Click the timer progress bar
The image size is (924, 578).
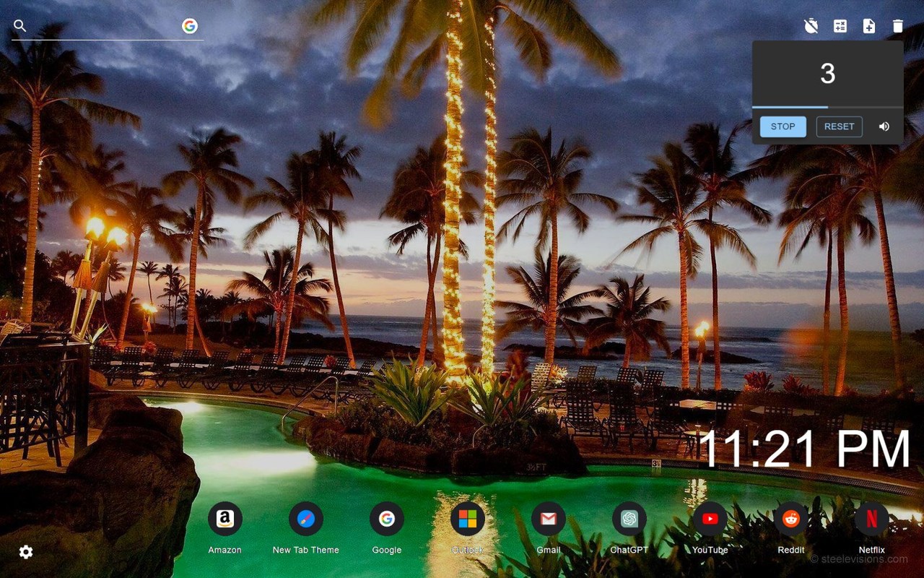point(828,107)
